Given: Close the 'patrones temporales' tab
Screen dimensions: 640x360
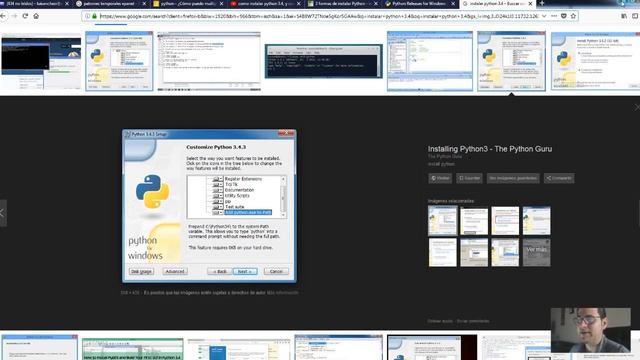Looking at the screenshot, I should click(144, 3).
